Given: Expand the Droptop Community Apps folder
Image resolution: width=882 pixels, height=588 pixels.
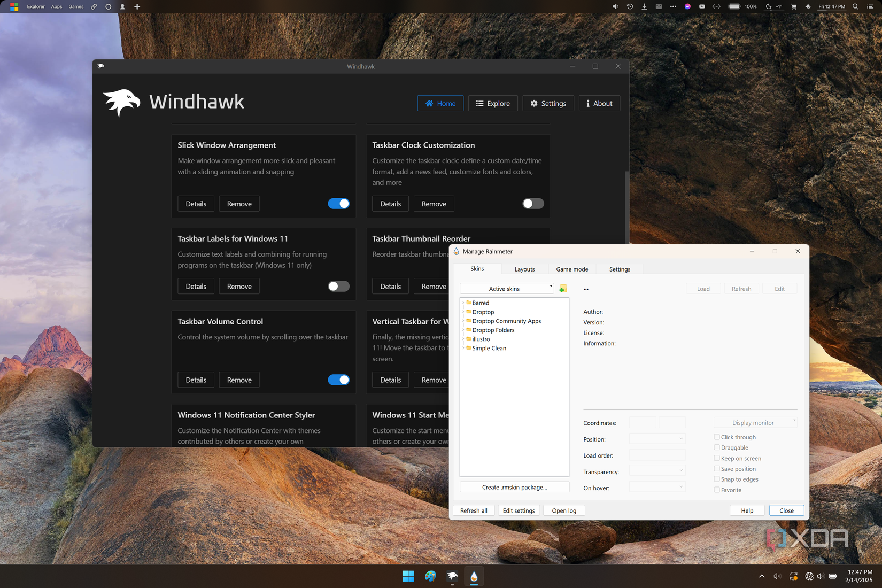Looking at the screenshot, I should [x=463, y=321].
